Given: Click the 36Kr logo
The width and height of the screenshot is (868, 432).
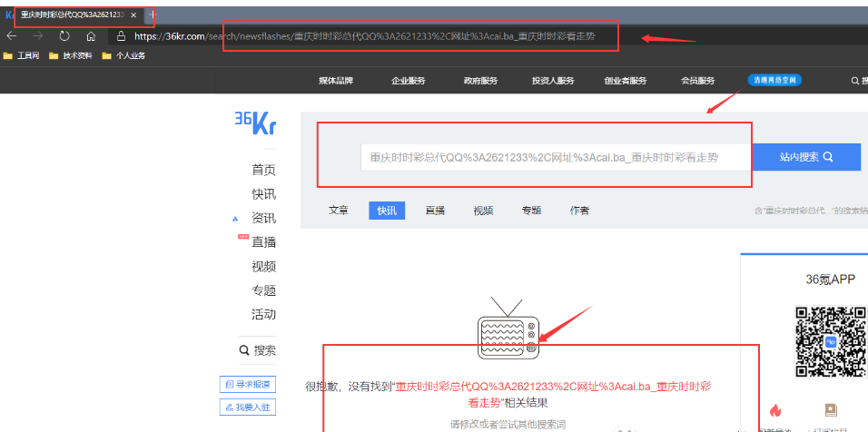Looking at the screenshot, I should click(x=254, y=122).
